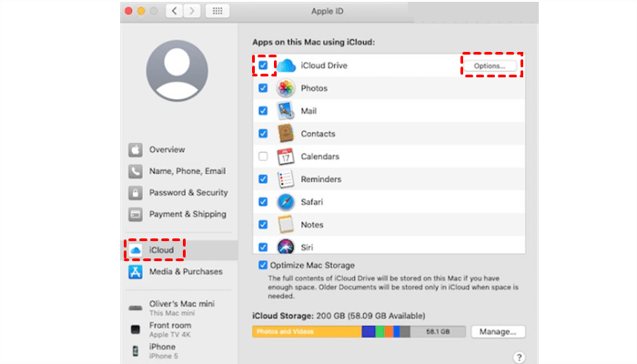Open help with the question mark button
Viewport: 637px width, 364px height.
(x=519, y=358)
